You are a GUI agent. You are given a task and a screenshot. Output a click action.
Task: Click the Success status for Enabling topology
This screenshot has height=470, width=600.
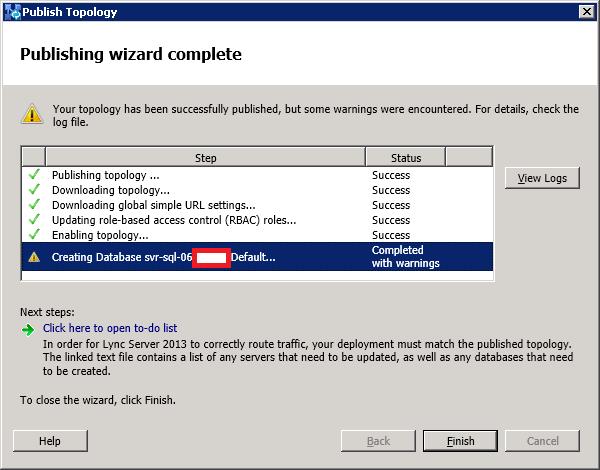(391, 235)
